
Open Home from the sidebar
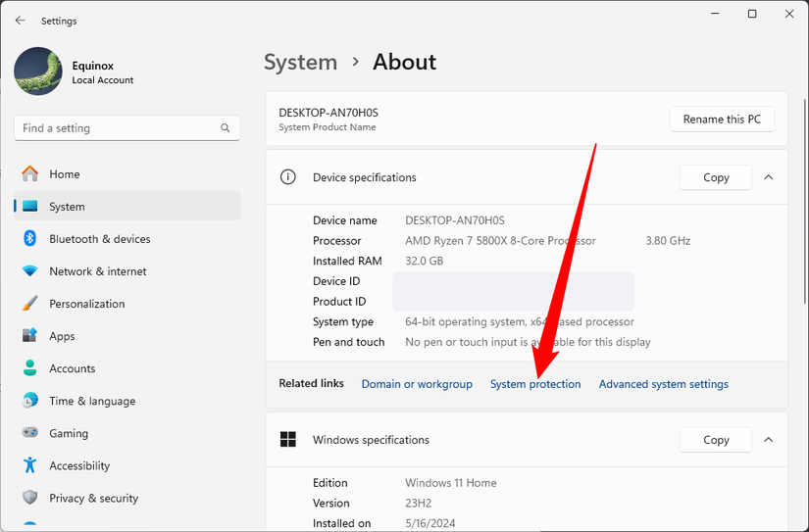(x=126, y=174)
